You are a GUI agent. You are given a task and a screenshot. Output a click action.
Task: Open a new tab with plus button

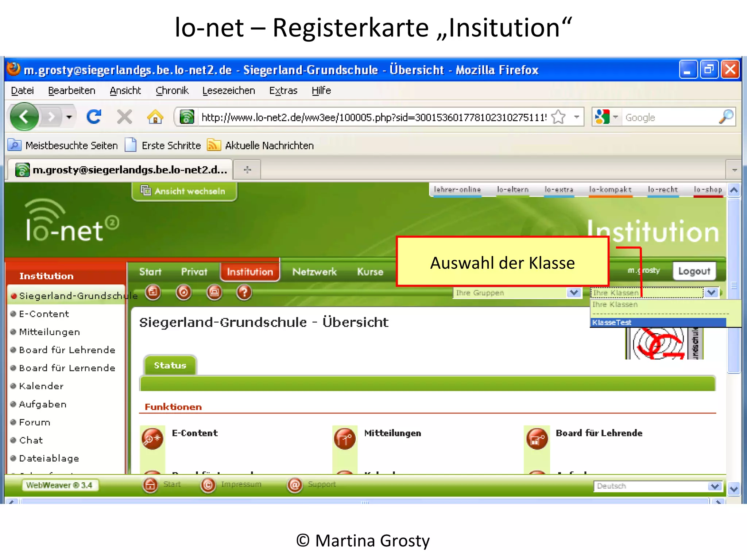247,170
